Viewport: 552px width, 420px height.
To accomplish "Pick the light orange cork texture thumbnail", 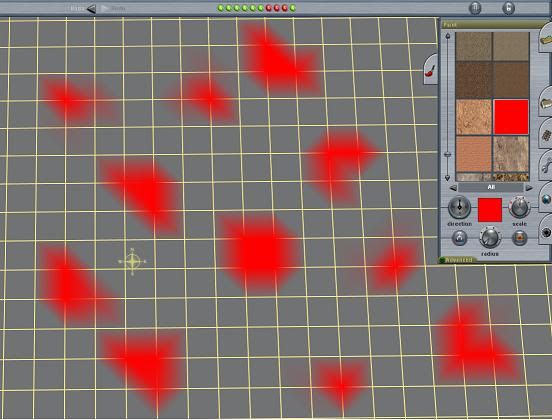I will tap(474, 117).
